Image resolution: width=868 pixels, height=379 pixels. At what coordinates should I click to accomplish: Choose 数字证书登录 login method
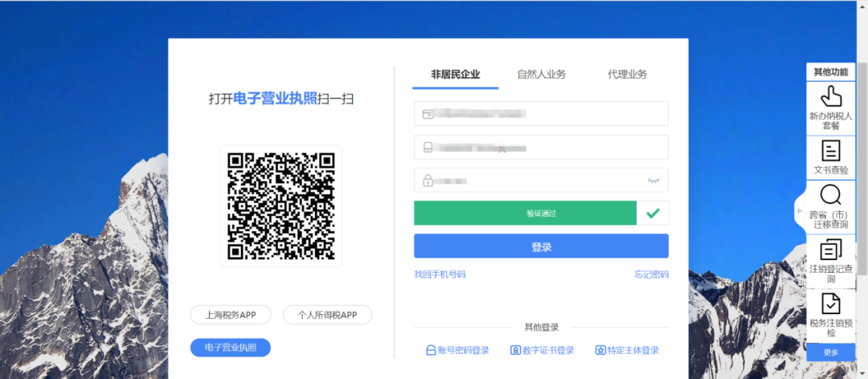point(542,350)
